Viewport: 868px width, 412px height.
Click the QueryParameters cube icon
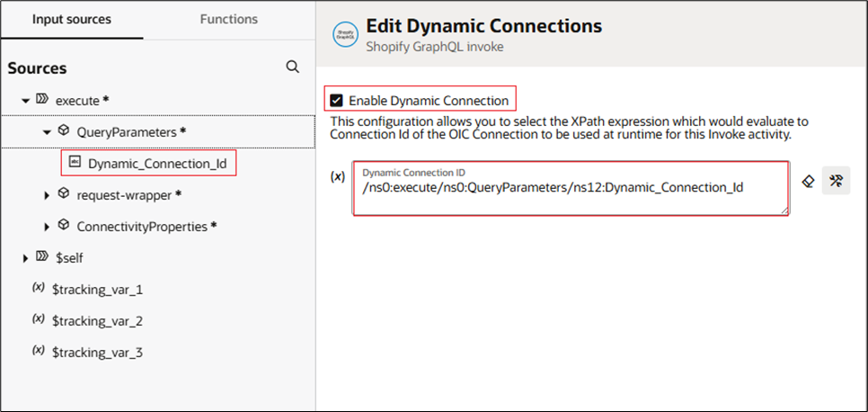tap(64, 131)
